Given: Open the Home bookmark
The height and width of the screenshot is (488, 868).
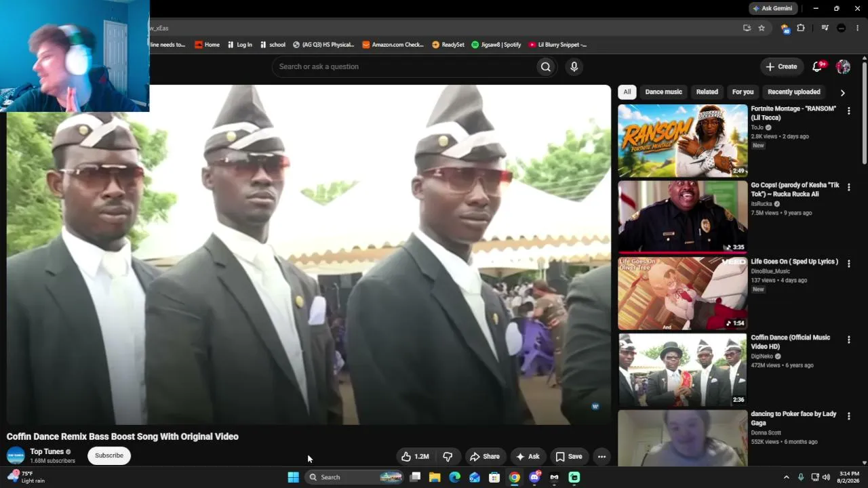Looking at the screenshot, I should pyautogui.click(x=207, y=45).
